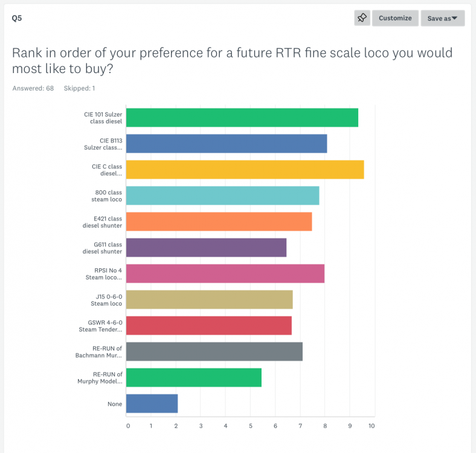This screenshot has width=476, height=453.
Task: Select the tan J15 0-6-0 Steam loco bar
Action: [x=209, y=300]
